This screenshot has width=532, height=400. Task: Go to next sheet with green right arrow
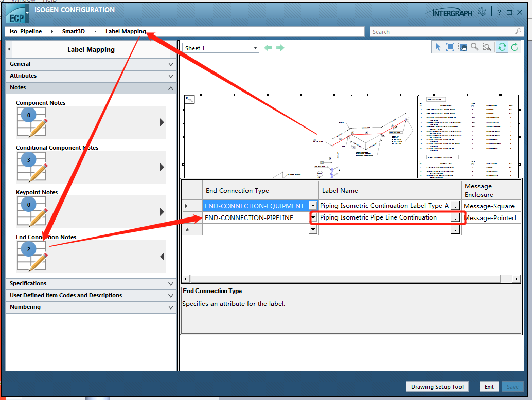pos(280,48)
